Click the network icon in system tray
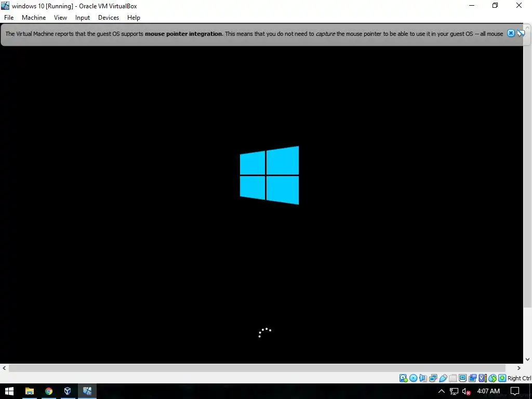 point(454,391)
